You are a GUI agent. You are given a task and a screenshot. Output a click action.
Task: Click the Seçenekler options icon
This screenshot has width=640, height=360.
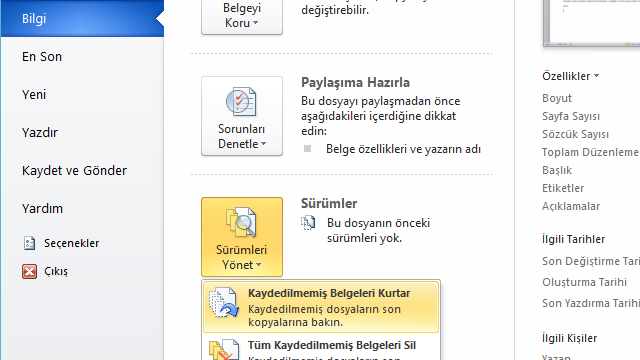click(x=29, y=243)
